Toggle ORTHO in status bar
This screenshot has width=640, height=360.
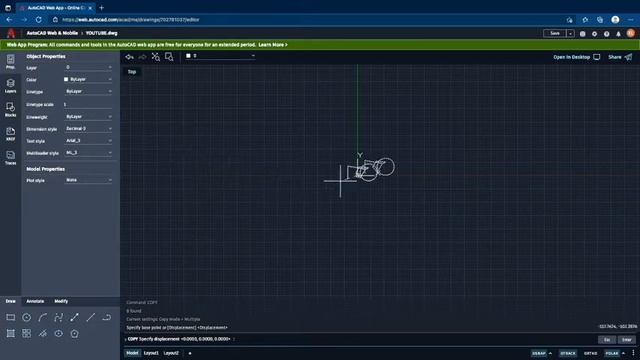590,353
